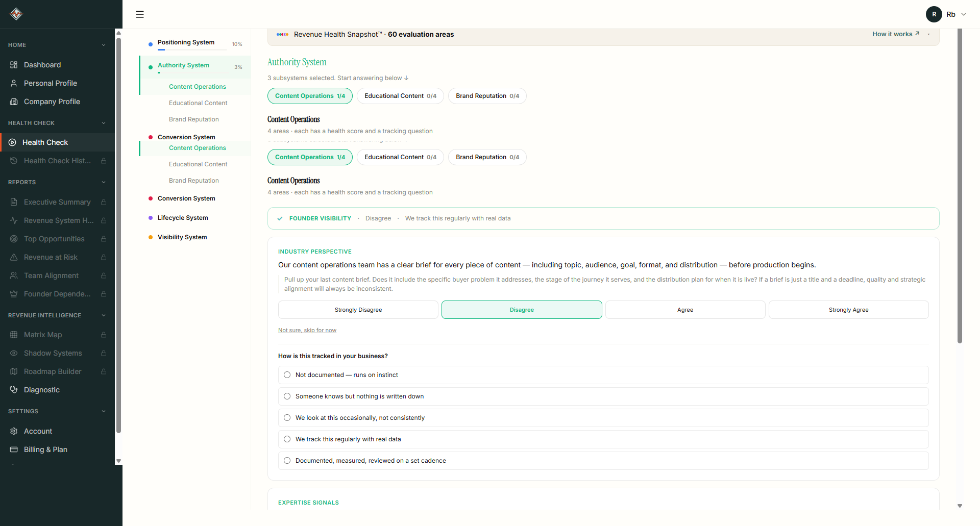This screenshot has width=980, height=526.
Task: Expand the answered Founder Visibility row
Action: [603, 218]
